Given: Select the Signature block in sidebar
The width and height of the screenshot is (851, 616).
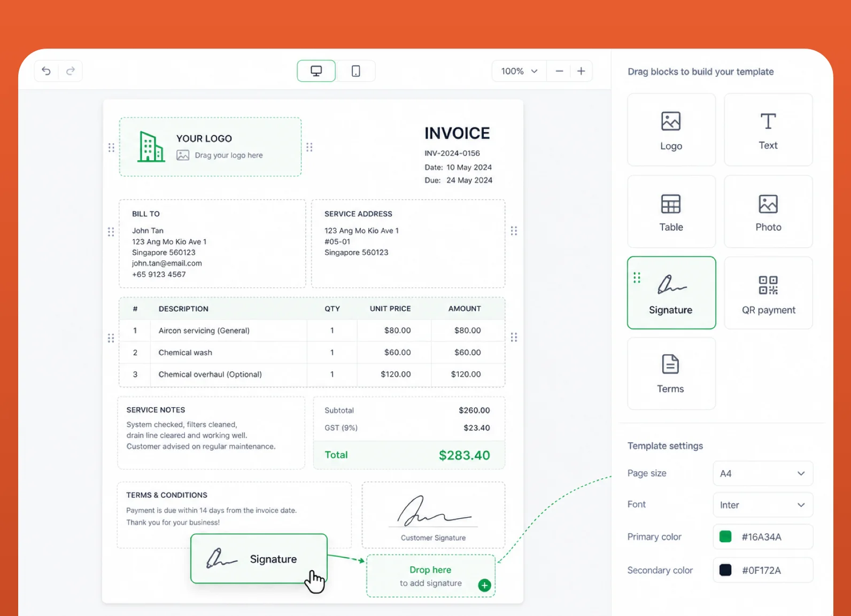Looking at the screenshot, I should pos(671,293).
